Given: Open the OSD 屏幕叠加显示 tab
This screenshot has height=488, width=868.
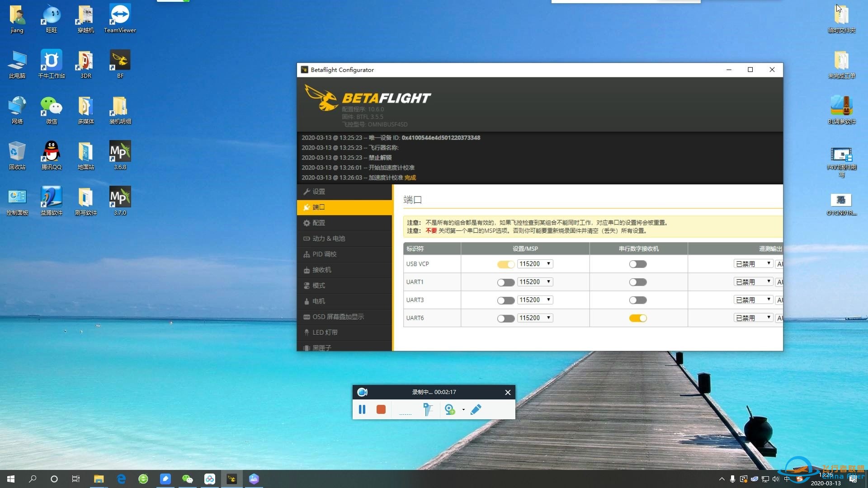Looking at the screenshot, I should point(344,317).
